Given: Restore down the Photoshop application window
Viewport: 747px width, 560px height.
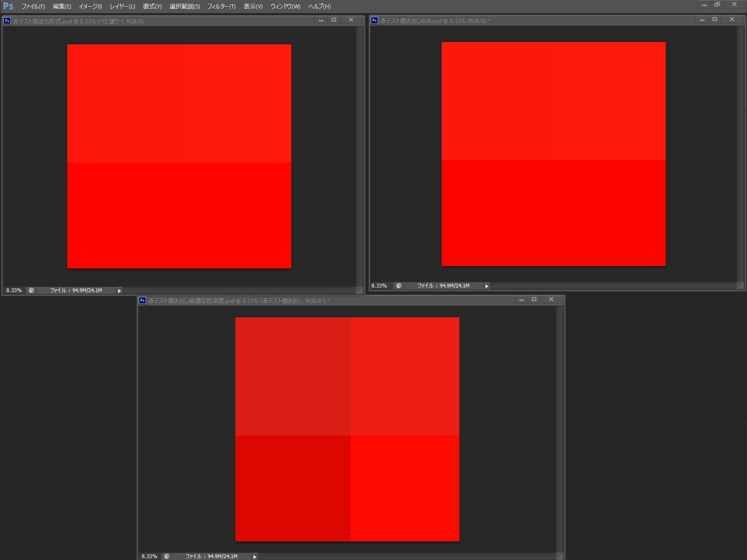Looking at the screenshot, I should [717, 5].
